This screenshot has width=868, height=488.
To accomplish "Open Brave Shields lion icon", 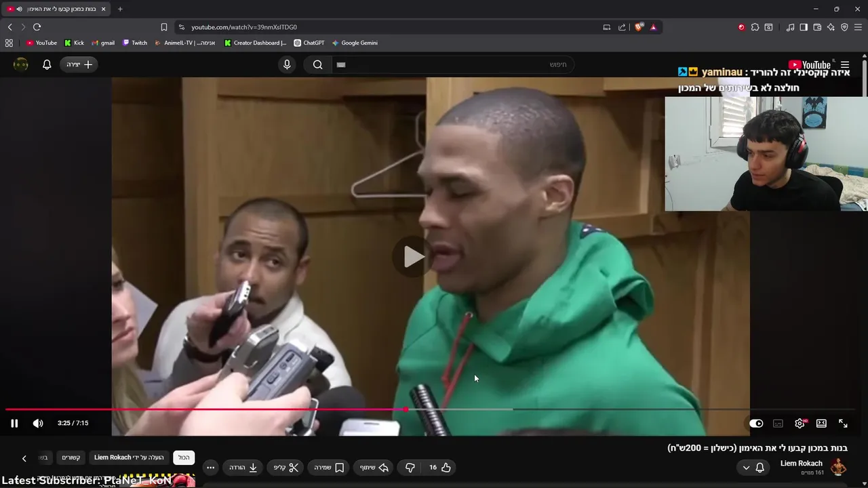I will (x=639, y=27).
